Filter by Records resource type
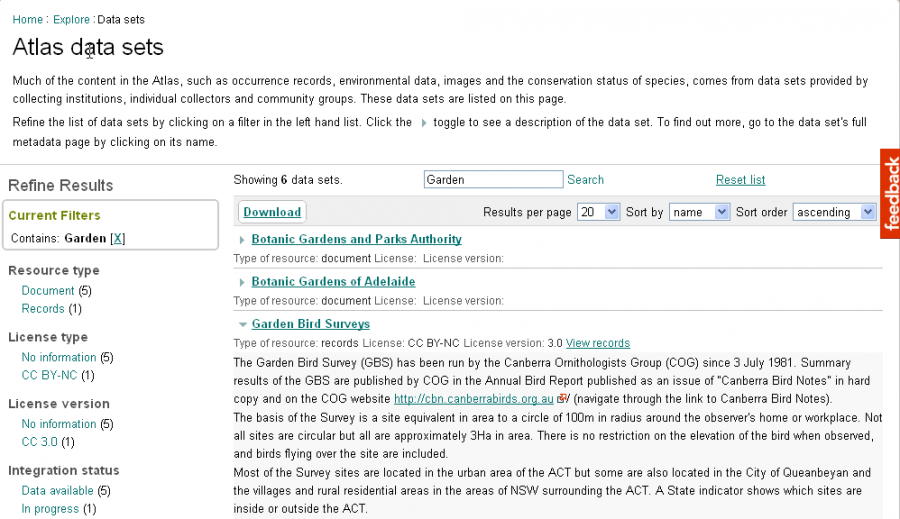The height and width of the screenshot is (519, 900). pos(43,309)
